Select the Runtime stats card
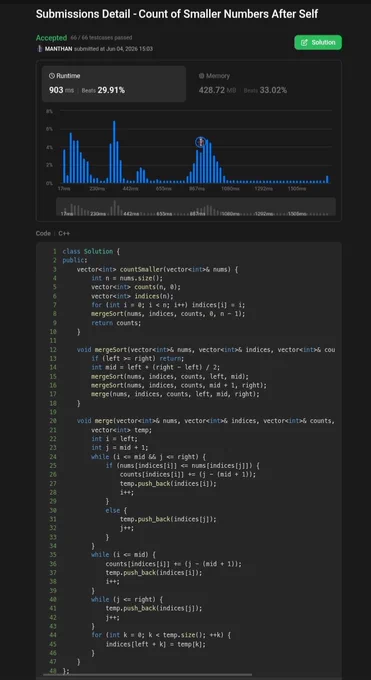Image resolution: width=371 pixels, height=680 pixels. click(114, 84)
